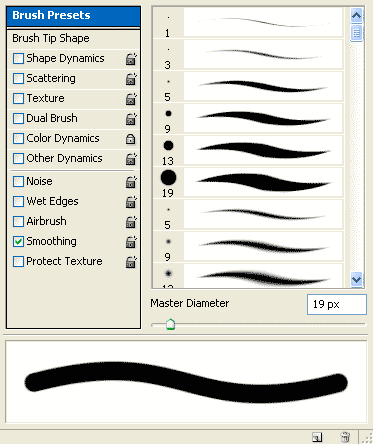Select the Brush Presets section
The image size is (373, 444).
pyautogui.click(x=73, y=16)
